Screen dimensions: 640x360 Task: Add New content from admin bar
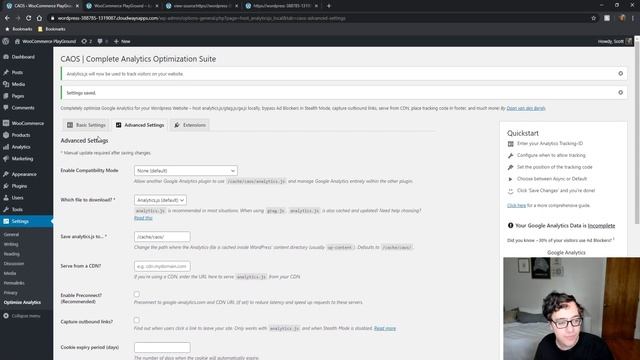point(122,41)
